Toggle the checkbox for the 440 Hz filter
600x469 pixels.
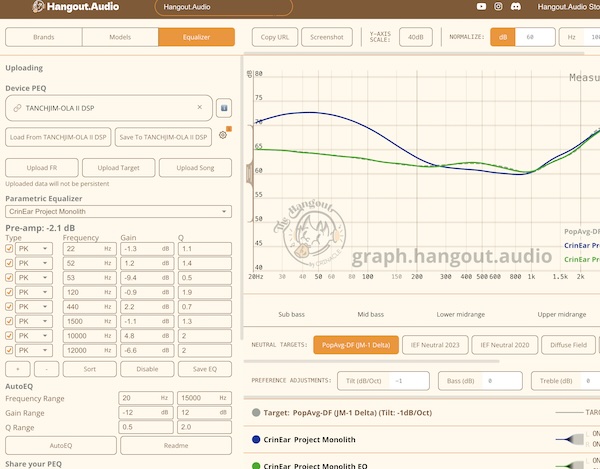[9, 307]
